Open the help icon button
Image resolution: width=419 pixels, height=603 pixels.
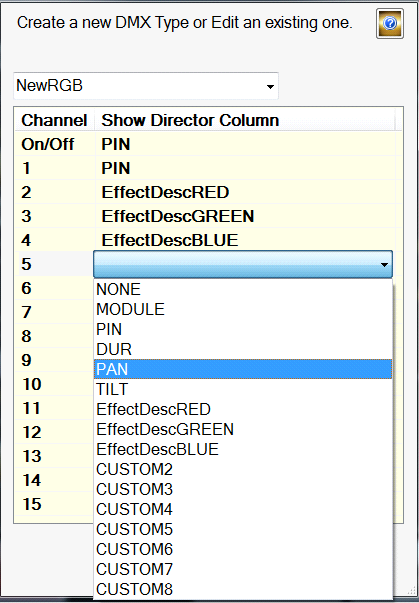click(x=390, y=23)
